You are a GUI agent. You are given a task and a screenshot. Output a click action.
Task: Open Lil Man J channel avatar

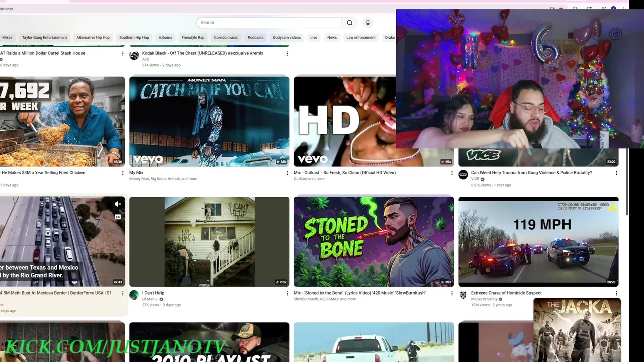pyautogui.click(x=134, y=295)
